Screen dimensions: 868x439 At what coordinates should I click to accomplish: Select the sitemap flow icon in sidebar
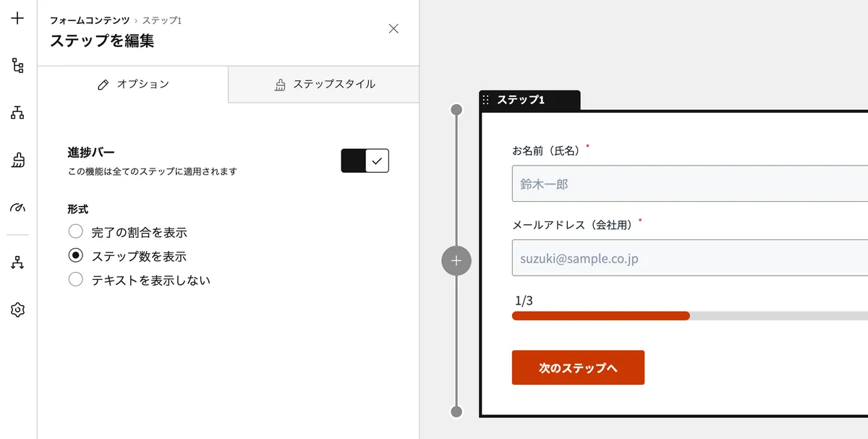point(16,112)
